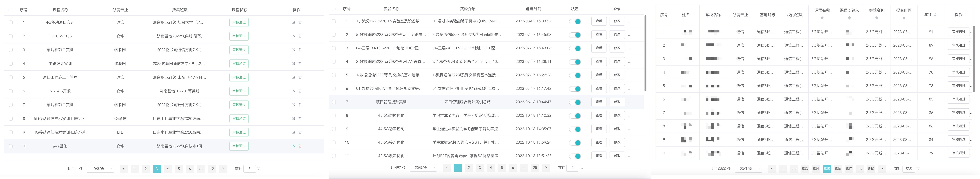Sort grades table by 课程创建人 column
980x179 pixels.
click(849, 18)
